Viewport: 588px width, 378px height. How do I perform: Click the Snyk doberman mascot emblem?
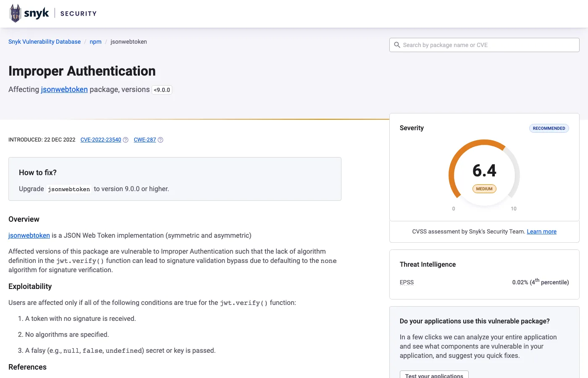[x=15, y=13]
